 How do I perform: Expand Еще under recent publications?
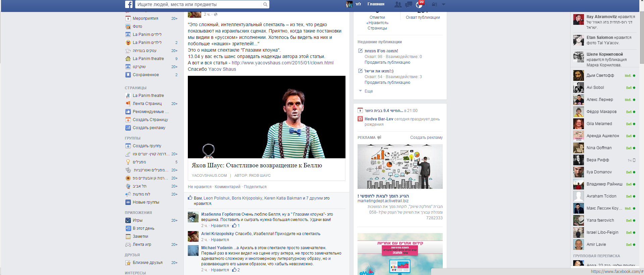tap(369, 91)
